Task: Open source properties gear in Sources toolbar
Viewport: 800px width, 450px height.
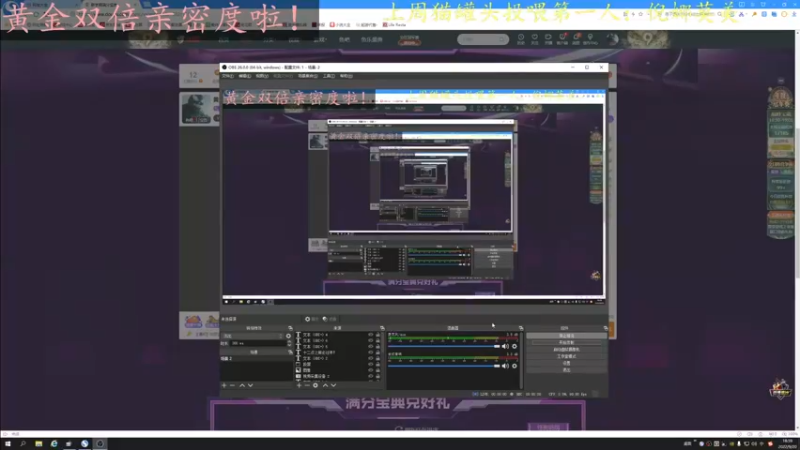Action: click(x=315, y=385)
